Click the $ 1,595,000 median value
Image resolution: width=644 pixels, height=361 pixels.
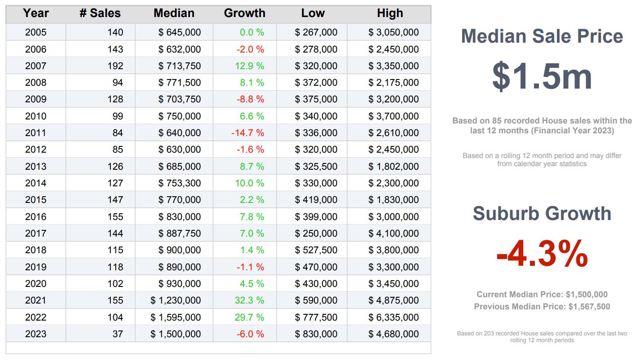coord(176,317)
